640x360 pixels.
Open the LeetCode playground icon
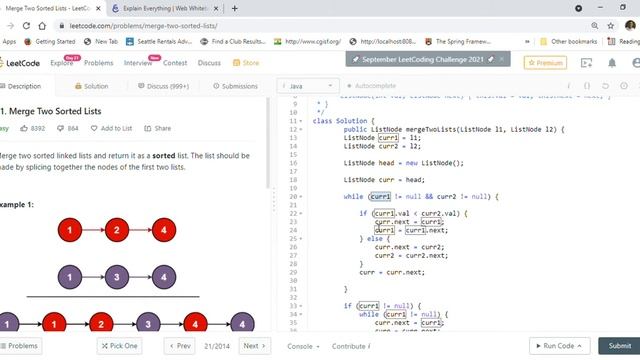[586, 63]
